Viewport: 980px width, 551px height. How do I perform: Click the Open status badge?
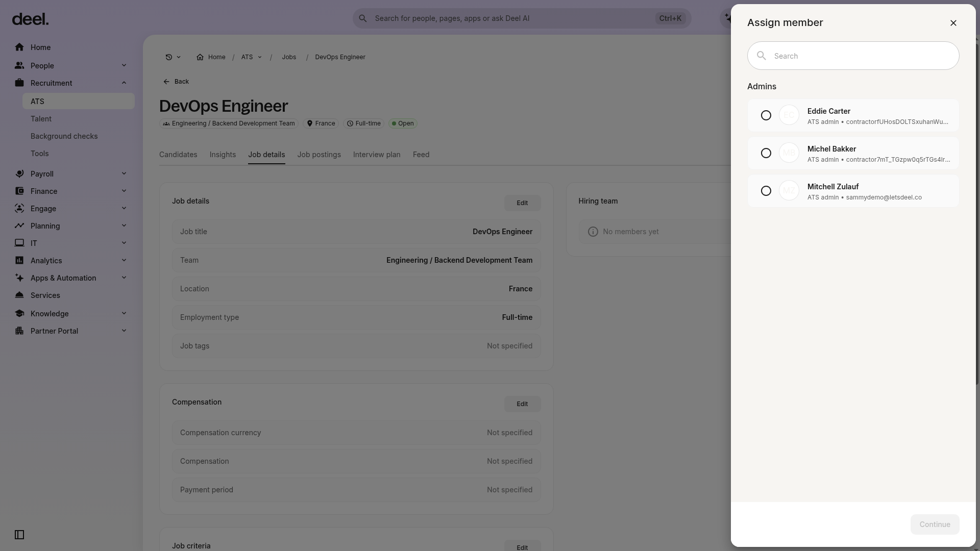coord(403,123)
